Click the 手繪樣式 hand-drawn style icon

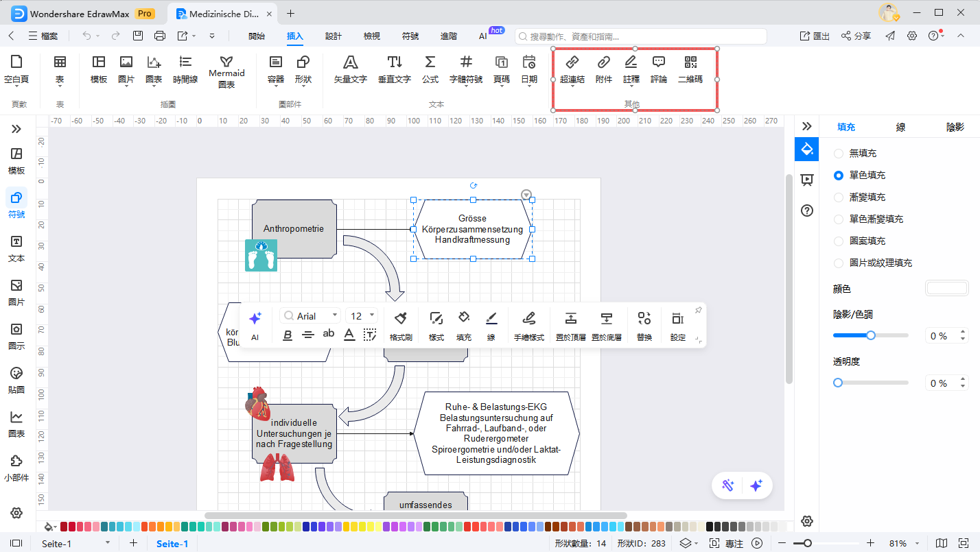(528, 324)
